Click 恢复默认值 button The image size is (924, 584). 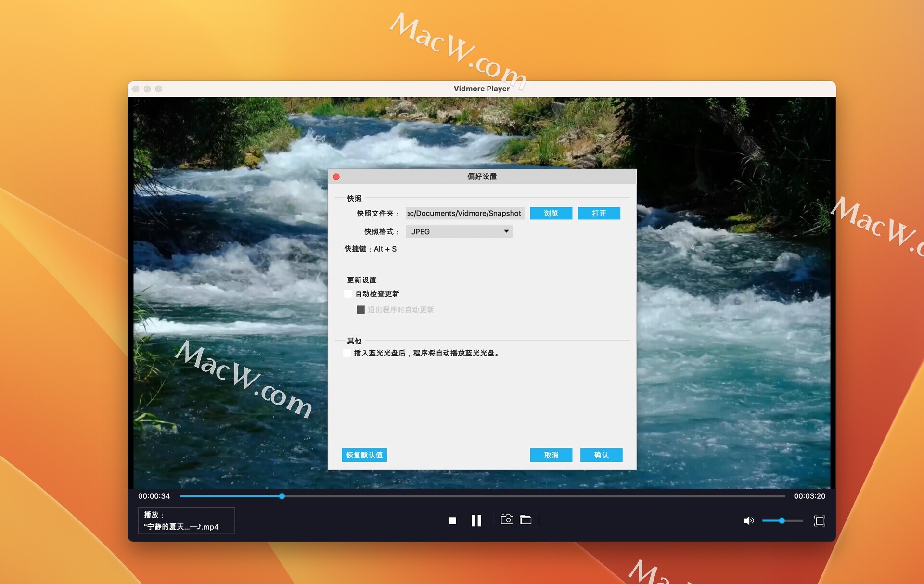click(x=364, y=455)
